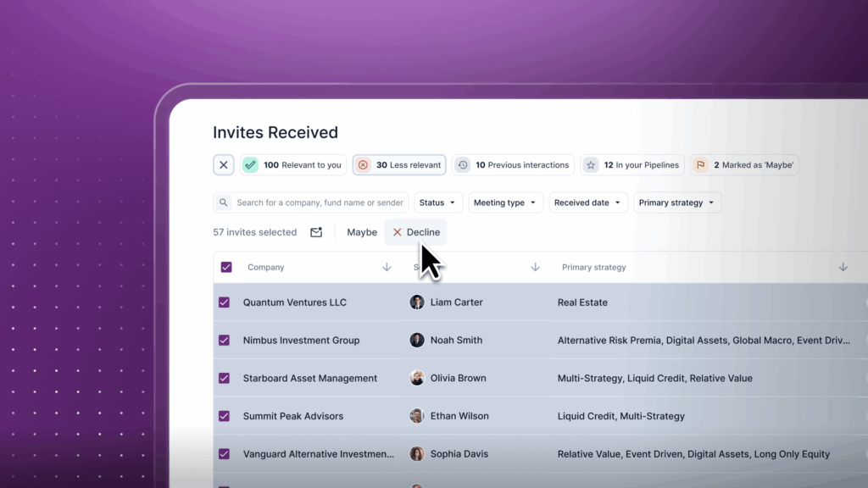Toggle the select-all checkbox in table header
Viewport: 868px width, 488px height.
[225, 267]
